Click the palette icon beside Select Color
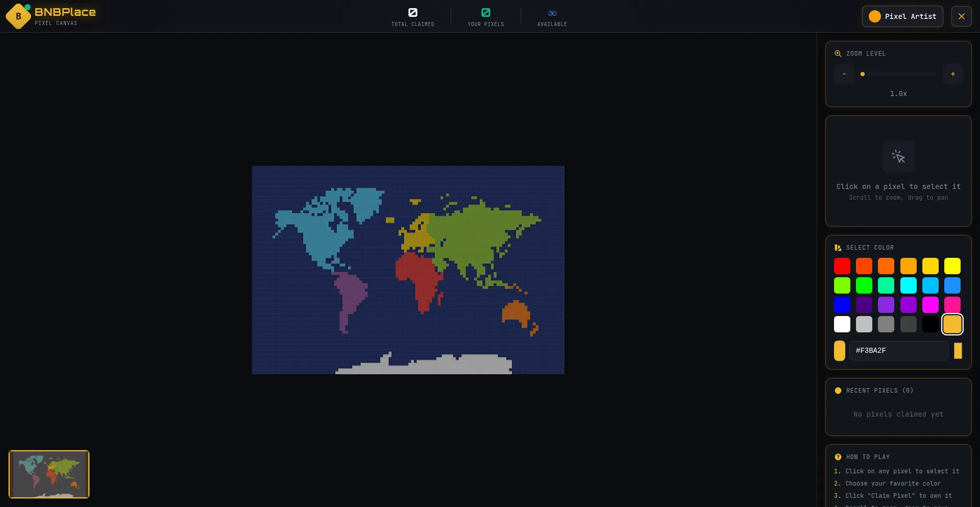Viewport: 980px width, 507px height. pyautogui.click(x=838, y=248)
